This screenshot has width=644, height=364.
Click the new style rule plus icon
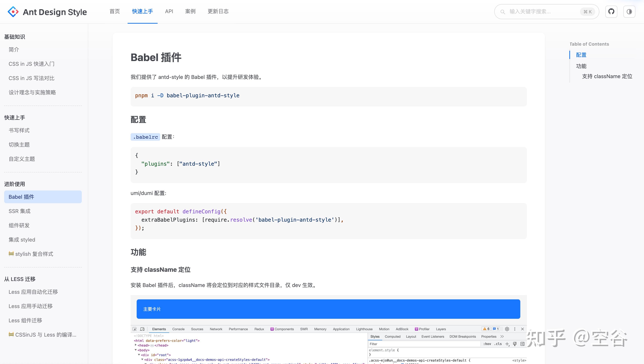[507, 344]
